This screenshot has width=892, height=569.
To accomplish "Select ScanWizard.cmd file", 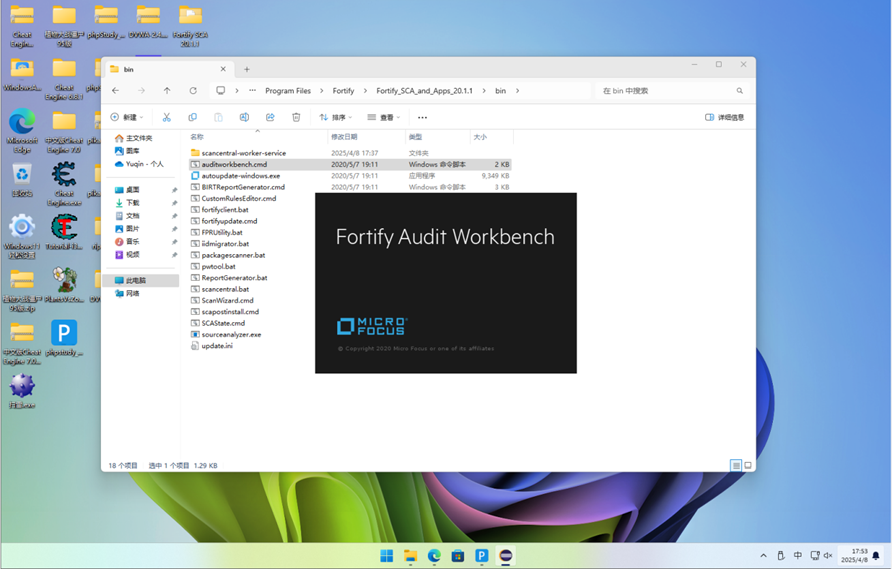I will coord(222,300).
